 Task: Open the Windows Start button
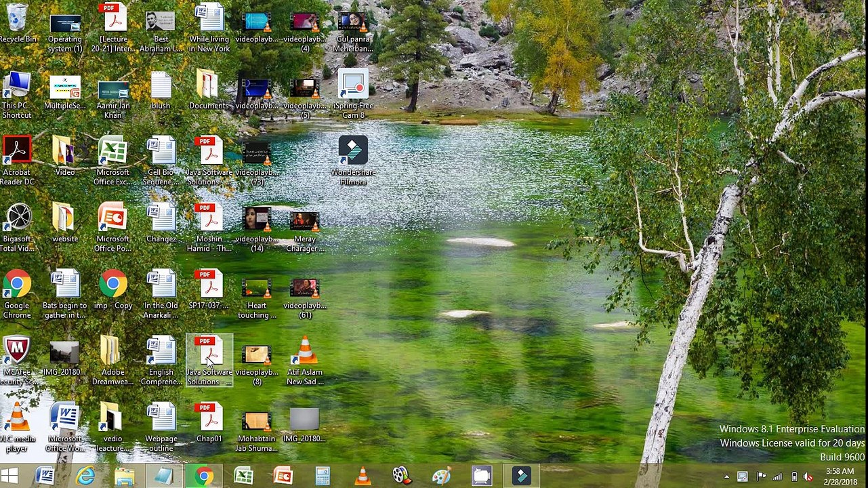click(9, 476)
